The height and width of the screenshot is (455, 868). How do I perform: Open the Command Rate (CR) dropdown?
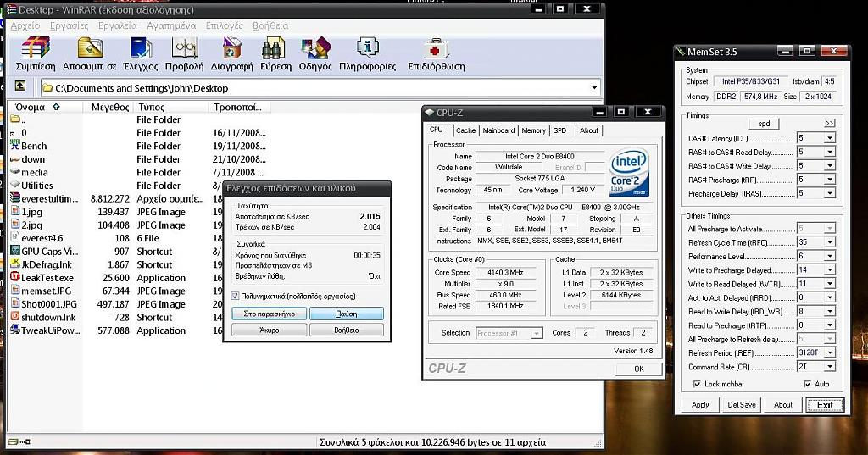tap(829, 366)
